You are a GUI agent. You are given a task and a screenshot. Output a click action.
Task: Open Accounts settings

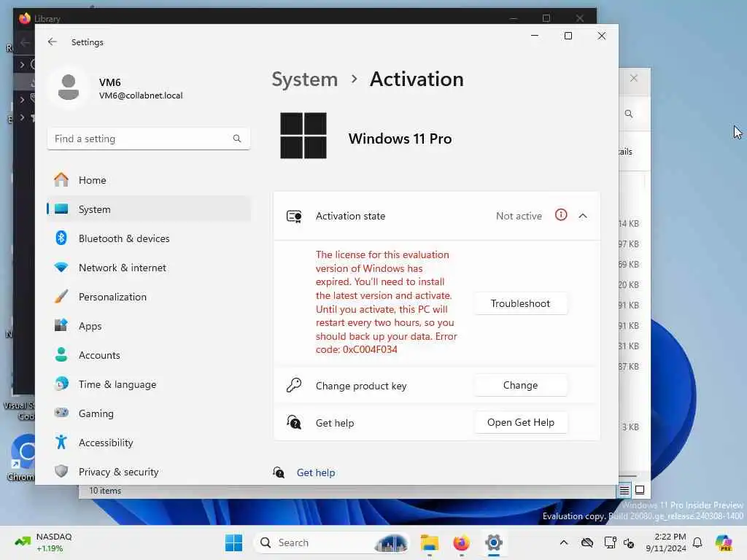[149, 355]
